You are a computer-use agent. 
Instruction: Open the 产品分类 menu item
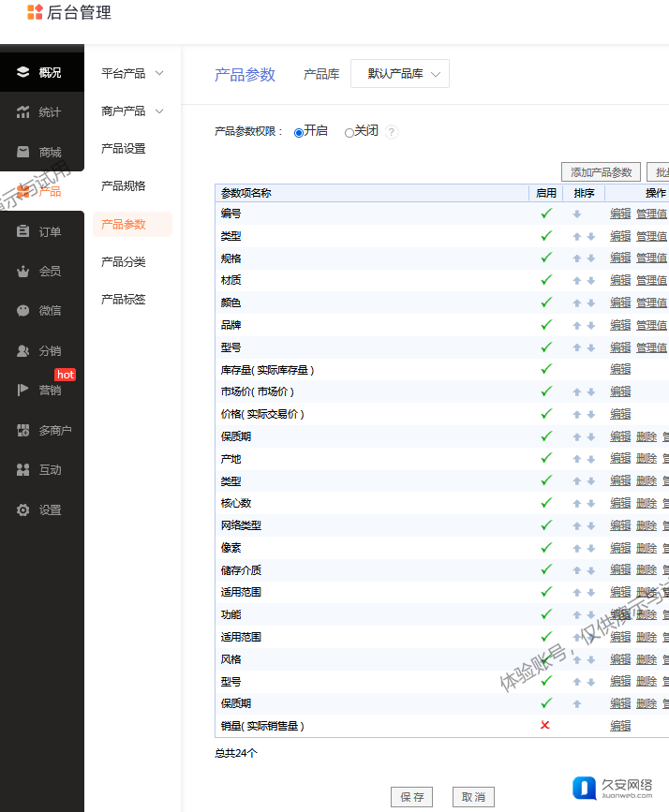tap(124, 262)
